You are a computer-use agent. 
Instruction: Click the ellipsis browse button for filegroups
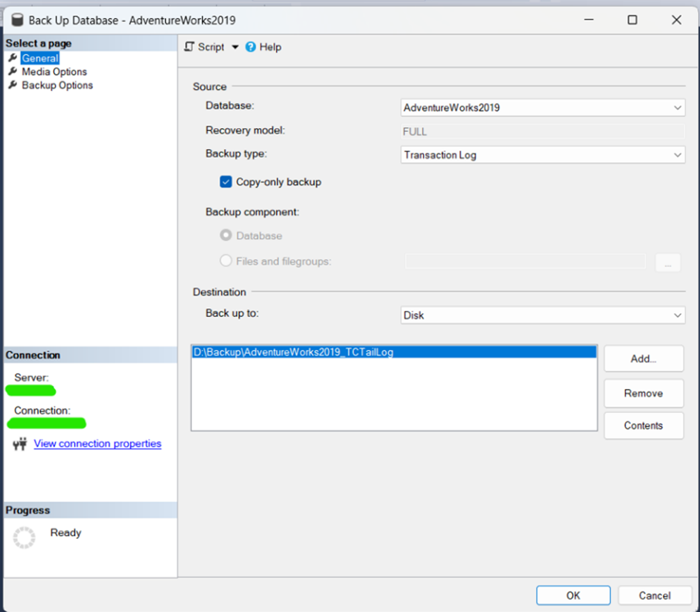click(x=668, y=262)
